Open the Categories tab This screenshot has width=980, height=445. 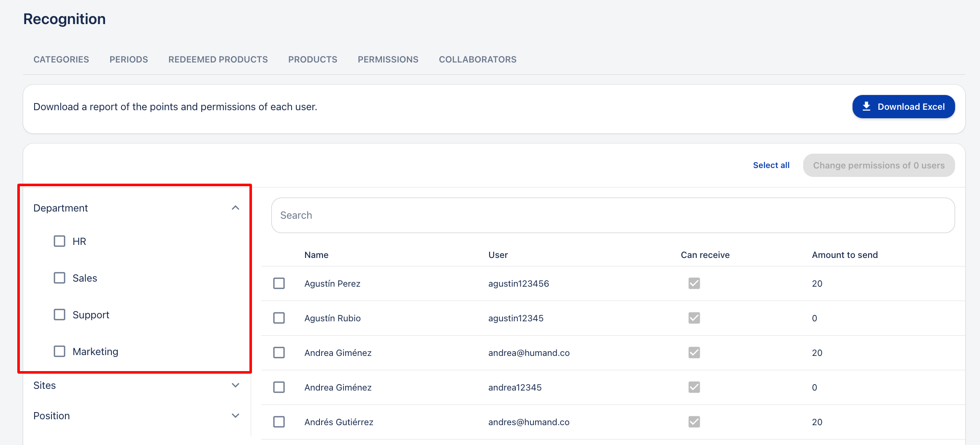61,60
